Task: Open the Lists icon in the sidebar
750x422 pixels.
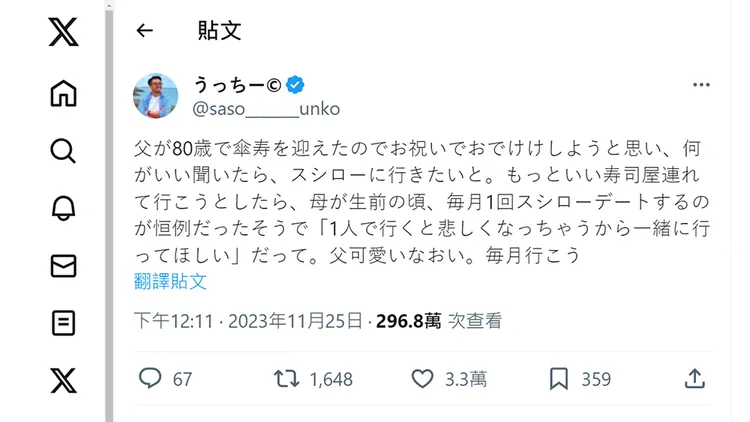Action: click(x=63, y=323)
